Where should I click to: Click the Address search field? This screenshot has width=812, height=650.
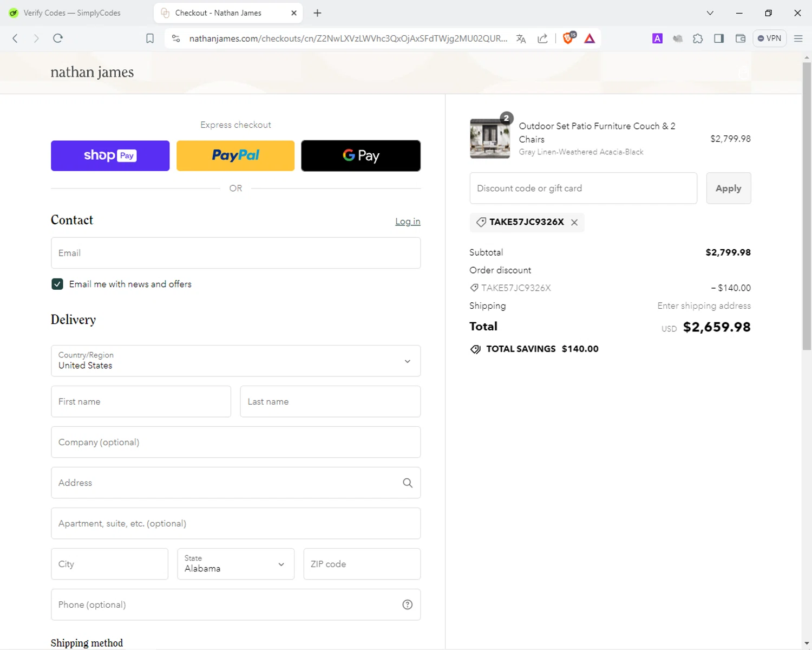click(x=235, y=483)
